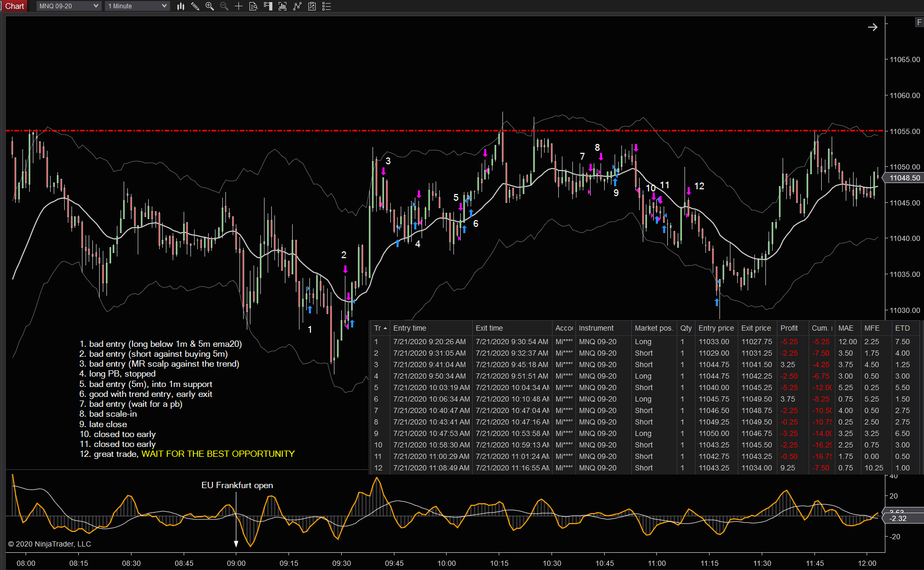This screenshot has width=924, height=570.
Task: Sort trades by the Tr column header
Action: click(x=380, y=328)
